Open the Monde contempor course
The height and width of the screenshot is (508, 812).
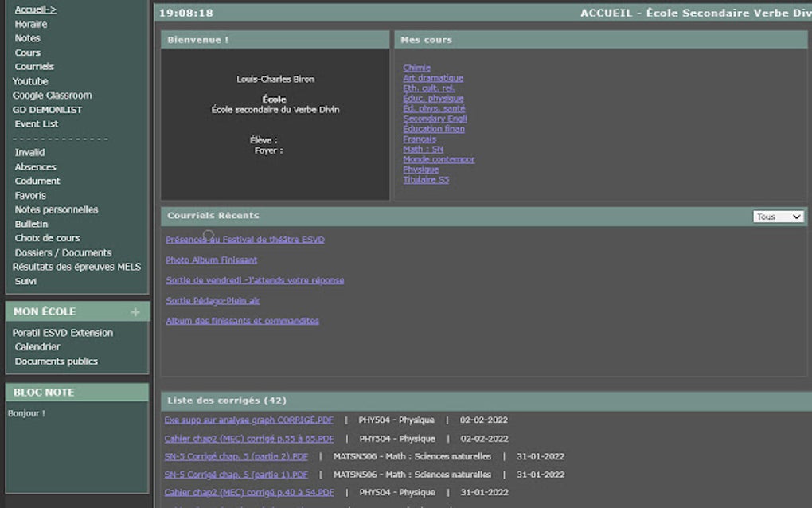point(439,159)
